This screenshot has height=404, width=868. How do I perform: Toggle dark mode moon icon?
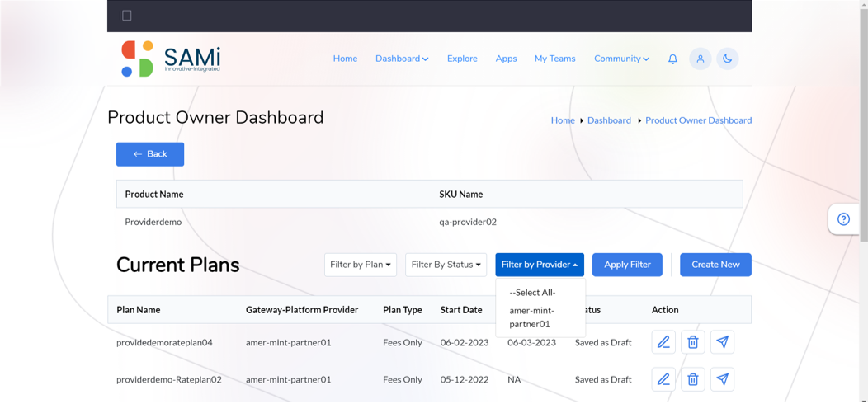[728, 59]
